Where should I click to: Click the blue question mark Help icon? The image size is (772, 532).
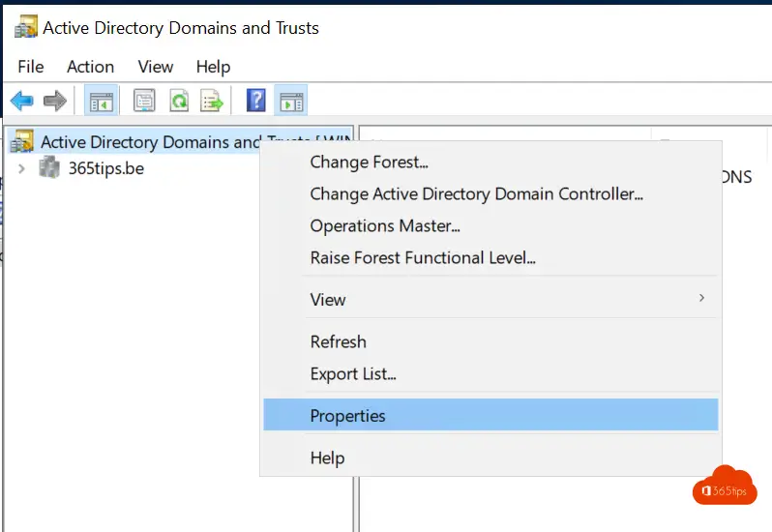[x=256, y=101]
